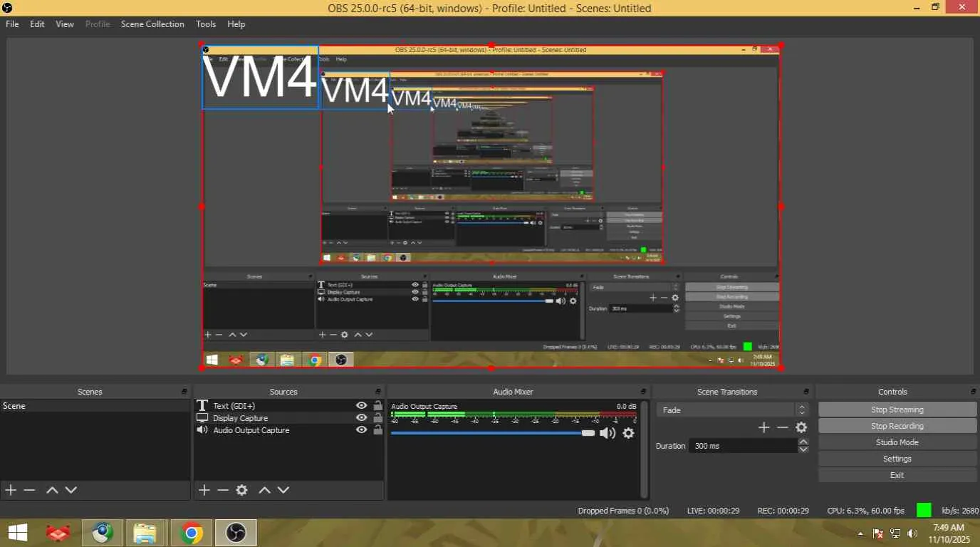This screenshot has height=547, width=980.
Task: Click the Audio Output Capture volume slider
Action: pos(493,433)
